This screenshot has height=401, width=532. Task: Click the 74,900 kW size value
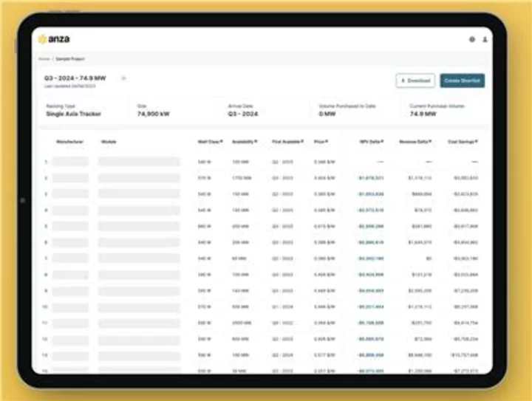point(154,114)
